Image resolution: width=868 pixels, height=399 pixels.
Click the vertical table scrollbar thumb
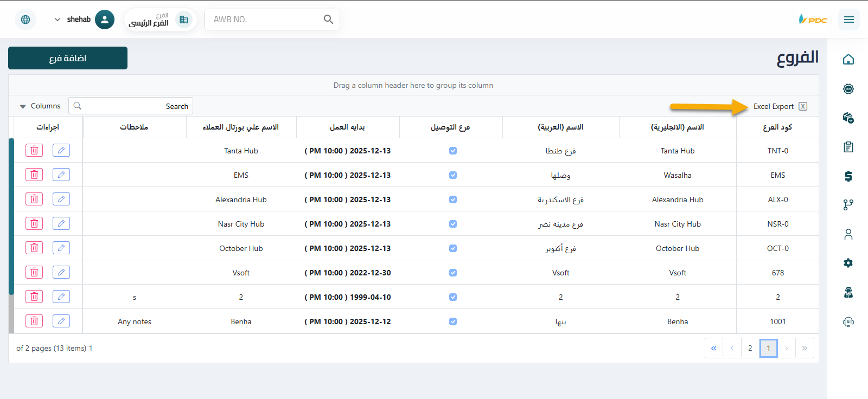pyautogui.click(x=11, y=216)
